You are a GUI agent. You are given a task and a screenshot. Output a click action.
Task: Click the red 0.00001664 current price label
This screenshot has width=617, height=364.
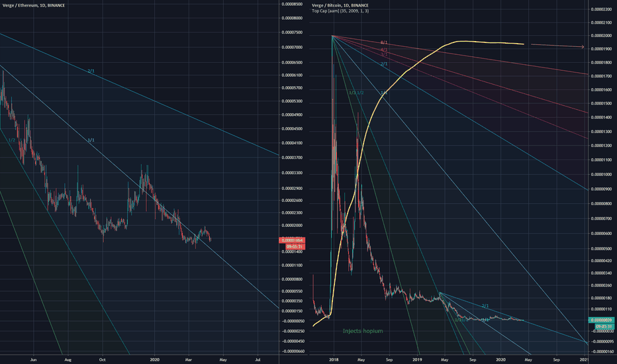click(x=292, y=240)
